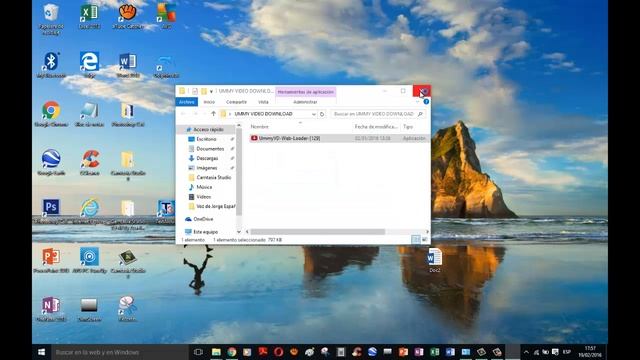Screen dimensions: 640x360
Task: Open the Photoshop Ps desktop shortcut
Action: [x=51, y=211]
